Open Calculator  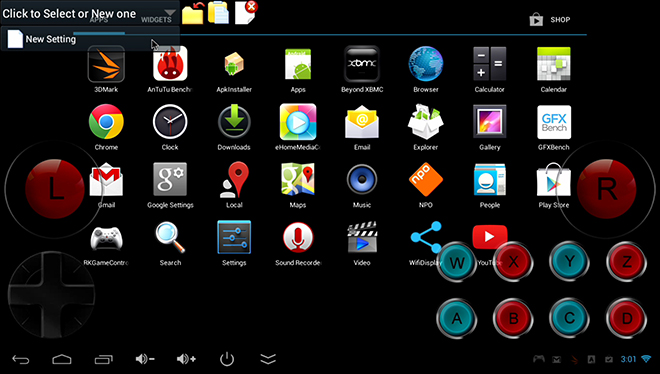[x=490, y=64]
